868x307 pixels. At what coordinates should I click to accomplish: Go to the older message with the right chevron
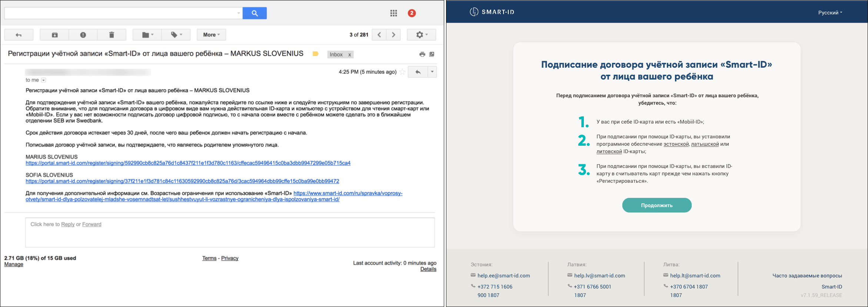coord(393,35)
